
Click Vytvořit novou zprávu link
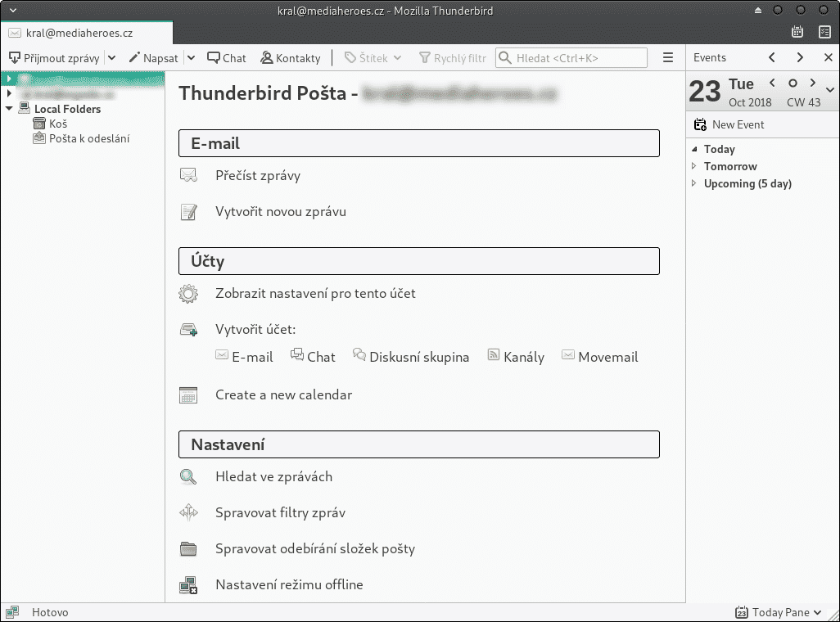(x=280, y=212)
